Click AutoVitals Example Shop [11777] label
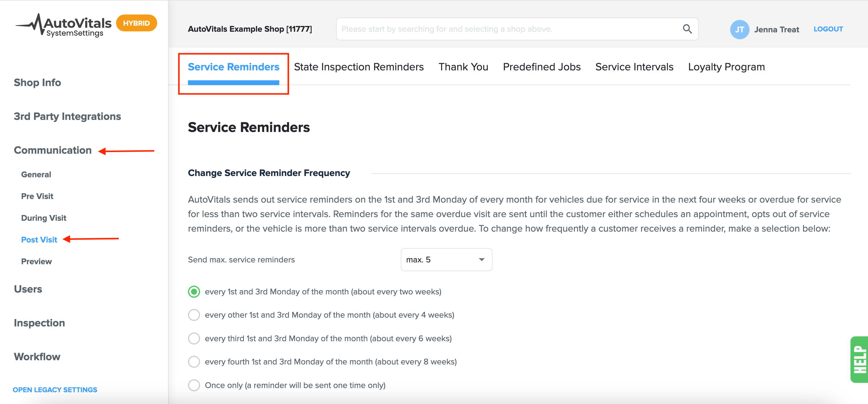The height and width of the screenshot is (404, 868). [x=250, y=29]
